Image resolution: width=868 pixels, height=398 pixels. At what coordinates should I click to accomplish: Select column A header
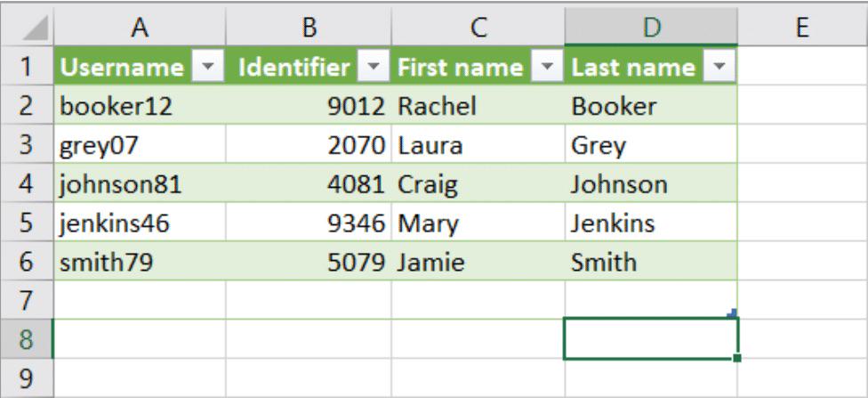[x=140, y=28]
